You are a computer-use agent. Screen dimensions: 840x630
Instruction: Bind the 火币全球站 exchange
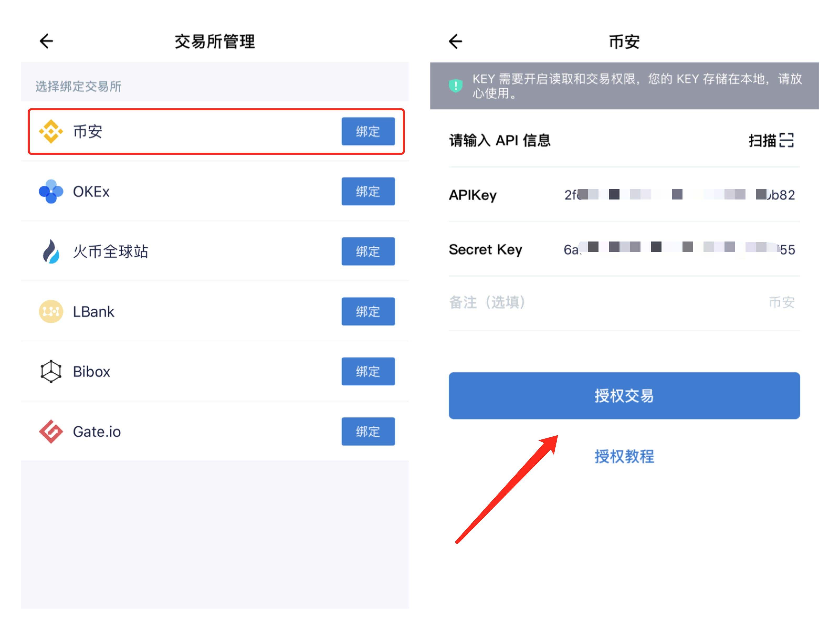pos(368,251)
